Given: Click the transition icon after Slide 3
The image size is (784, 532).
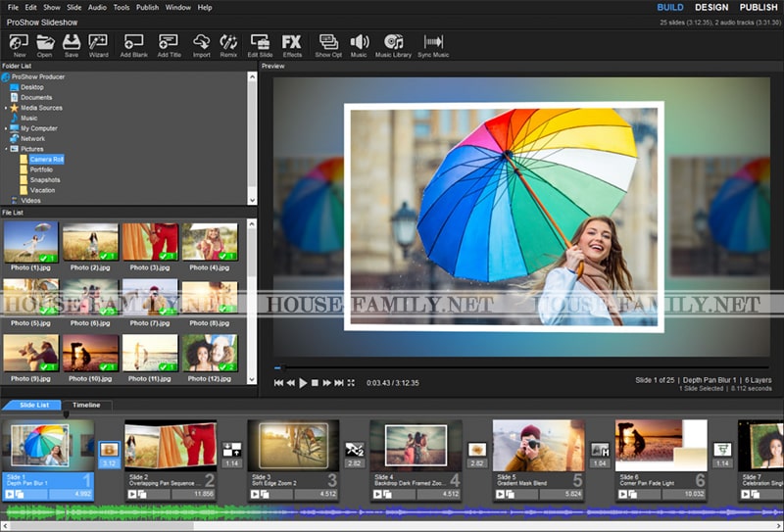Looking at the screenshot, I should [x=355, y=450].
